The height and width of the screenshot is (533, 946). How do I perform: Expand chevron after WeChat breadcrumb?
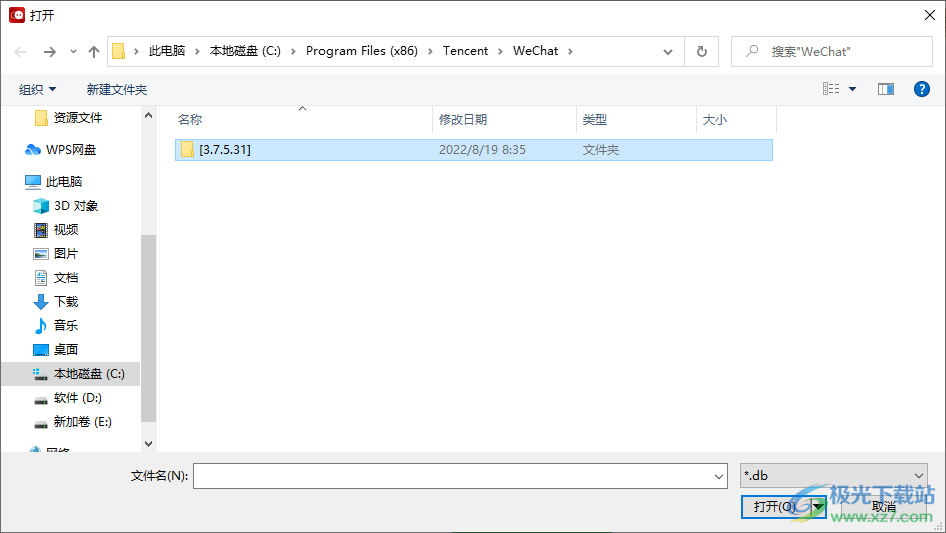[x=570, y=51]
